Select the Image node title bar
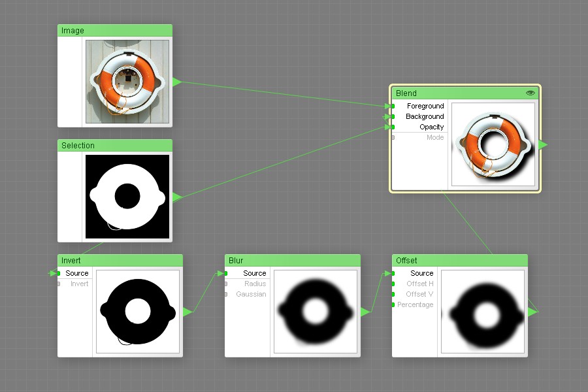The width and height of the screenshot is (588, 392). pos(115,31)
